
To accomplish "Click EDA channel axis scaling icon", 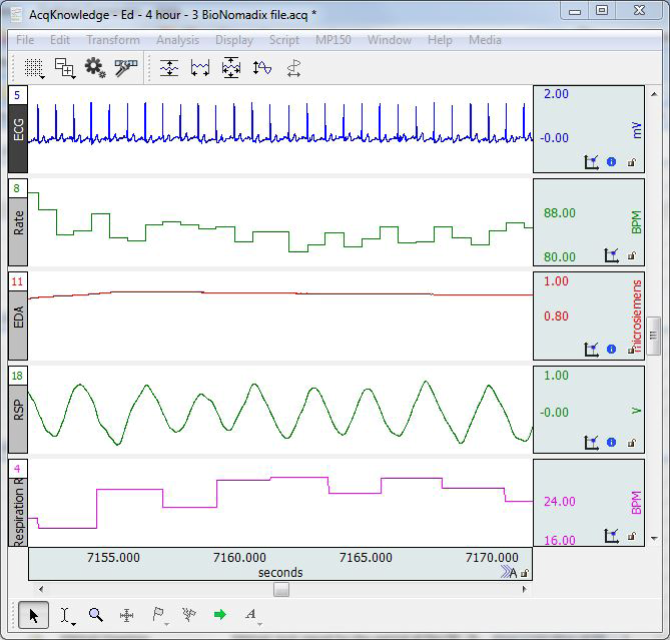I will (591, 349).
